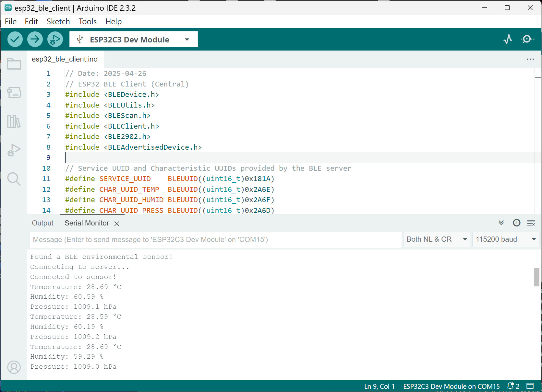Screen dimensions: 542x392
Task: Open the Both NL & CR line ending dropdown
Action: [x=437, y=239]
